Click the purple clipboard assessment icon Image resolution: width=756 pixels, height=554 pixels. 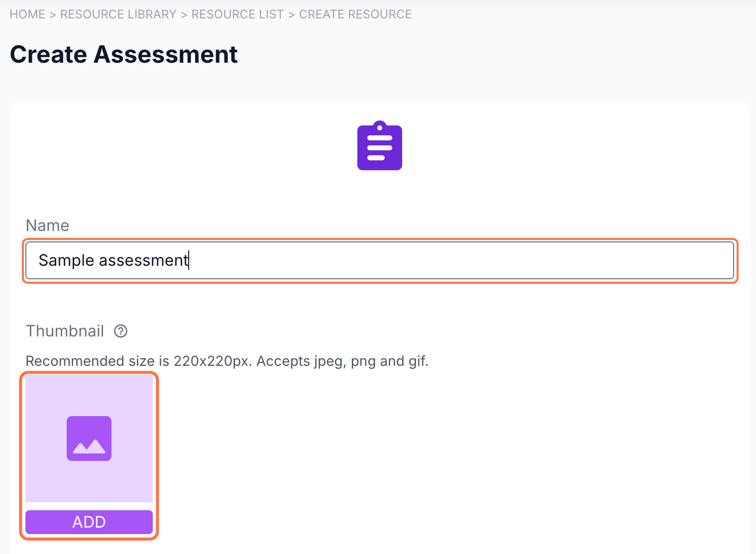click(x=379, y=146)
